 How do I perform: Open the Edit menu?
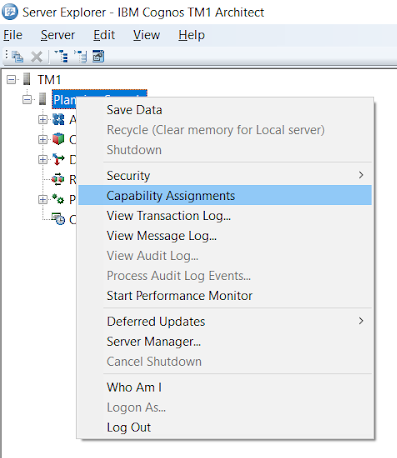[104, 35]
